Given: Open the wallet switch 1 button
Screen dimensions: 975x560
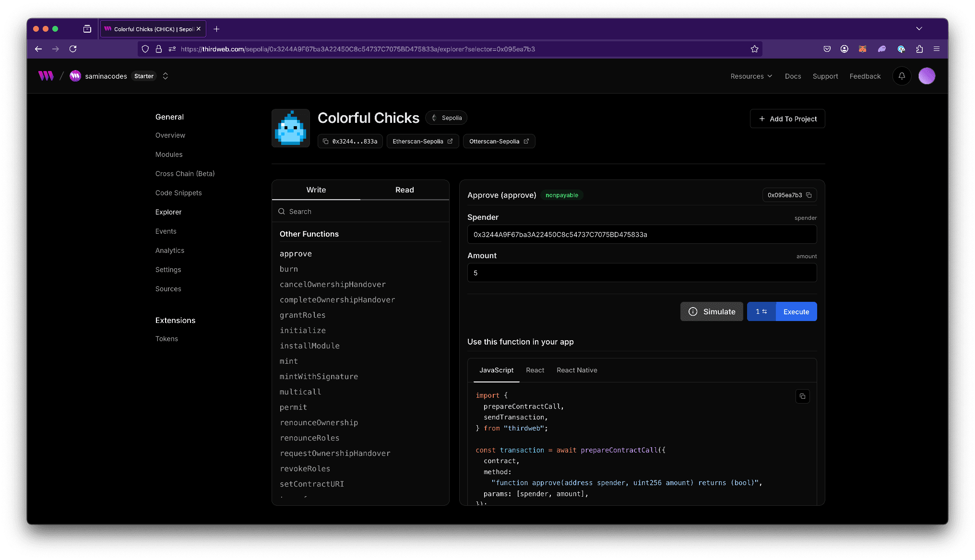Looking at the screenshot, I should (761, 312).
